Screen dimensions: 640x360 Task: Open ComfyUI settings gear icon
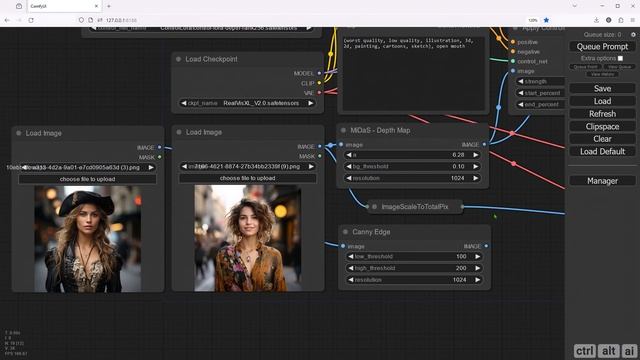[633, 35]
